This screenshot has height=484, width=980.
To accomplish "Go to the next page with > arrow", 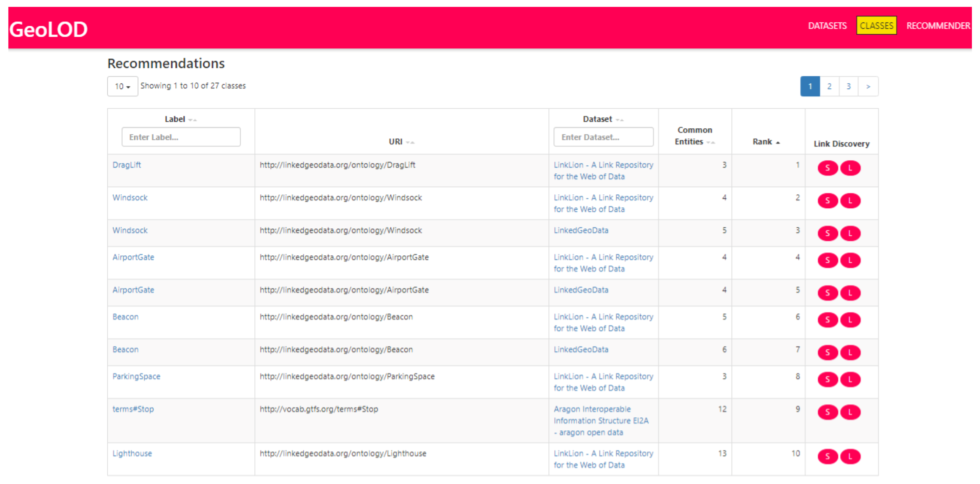I will pos(868,86).
